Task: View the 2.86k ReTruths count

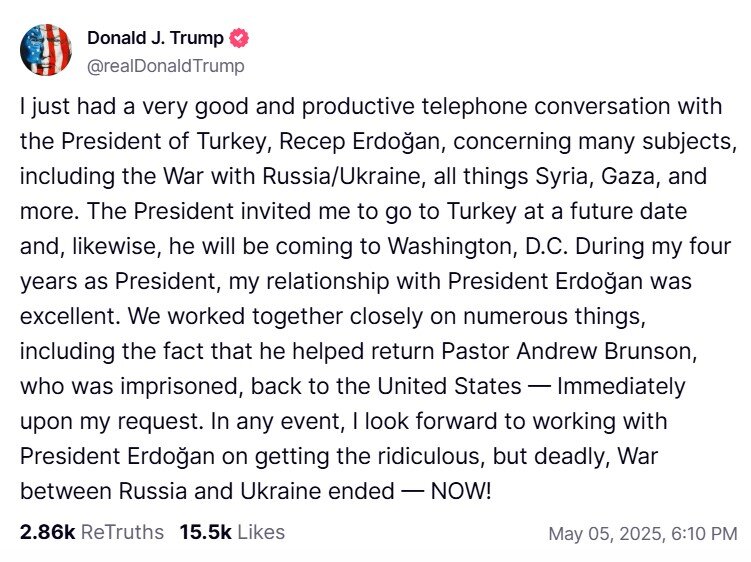Action: [x=48, y=532]
